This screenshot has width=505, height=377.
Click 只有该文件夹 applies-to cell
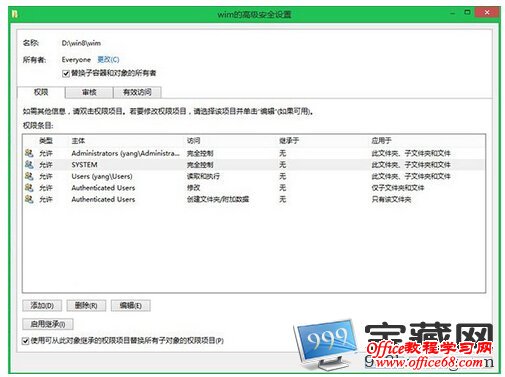(391, 199)
